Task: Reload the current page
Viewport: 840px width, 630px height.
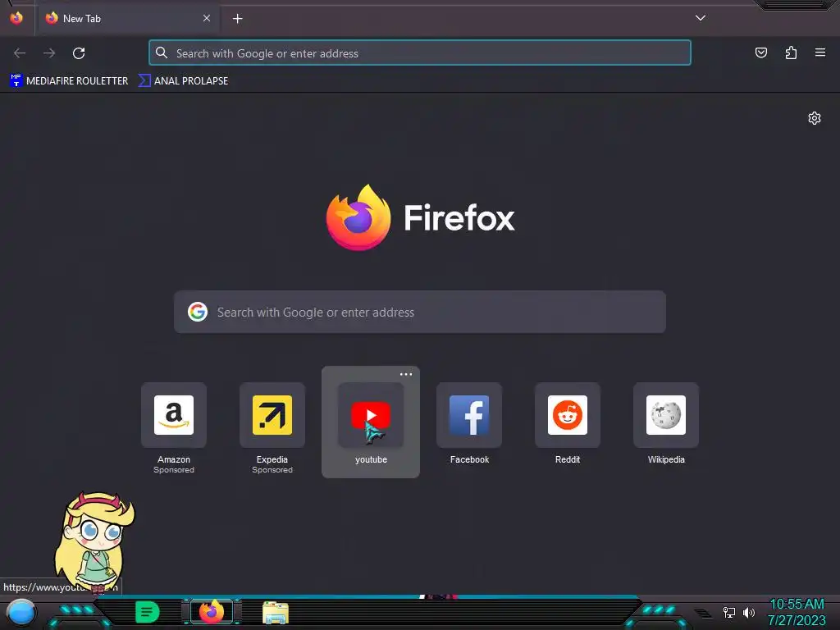Action: [x=79, y=53]
